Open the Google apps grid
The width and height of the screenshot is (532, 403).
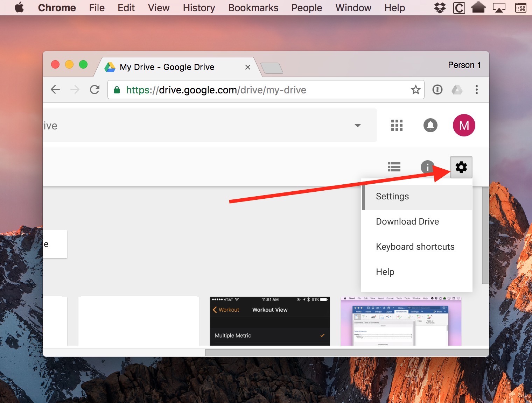point(397,125)
